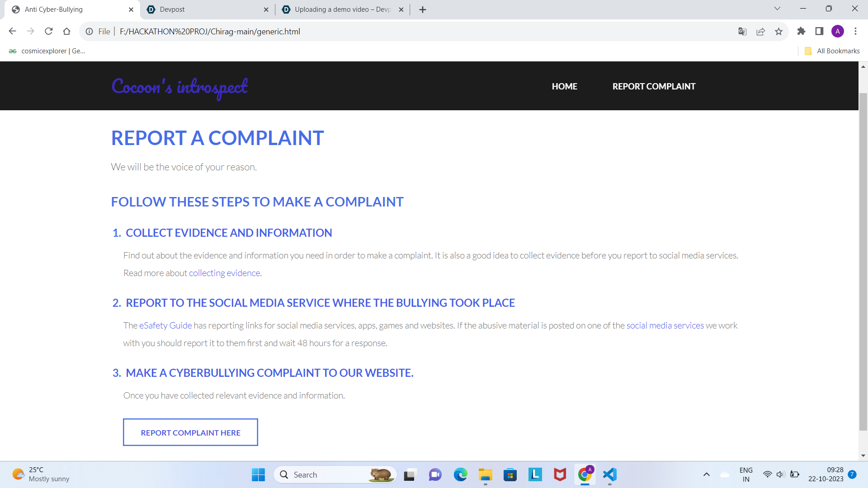The image size is (868, 488).
Task: Open the Google Translate icon
Action: pos(742,31)
